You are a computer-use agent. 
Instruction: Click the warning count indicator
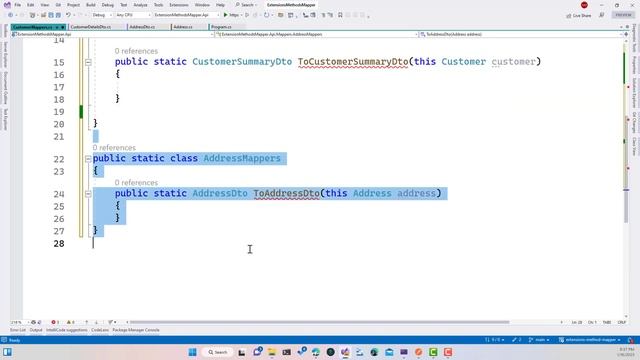(70, 322)
